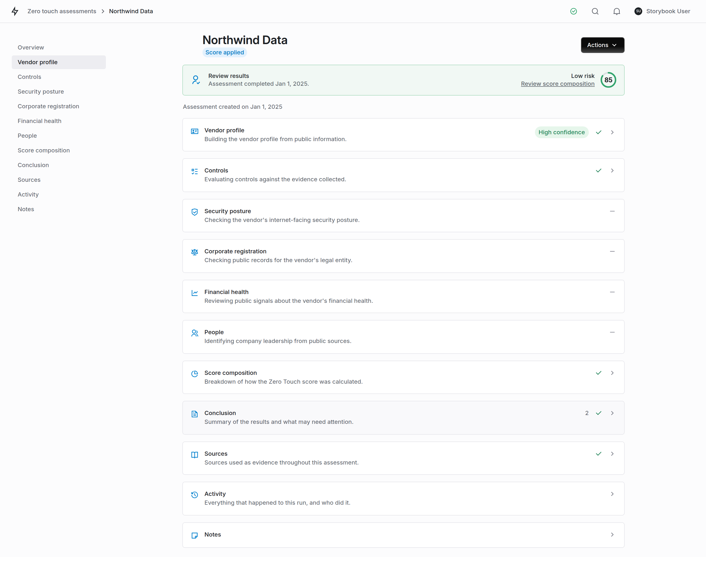Click the 85 score ring
The image size is (706, 588).
(x=608, y=80)
